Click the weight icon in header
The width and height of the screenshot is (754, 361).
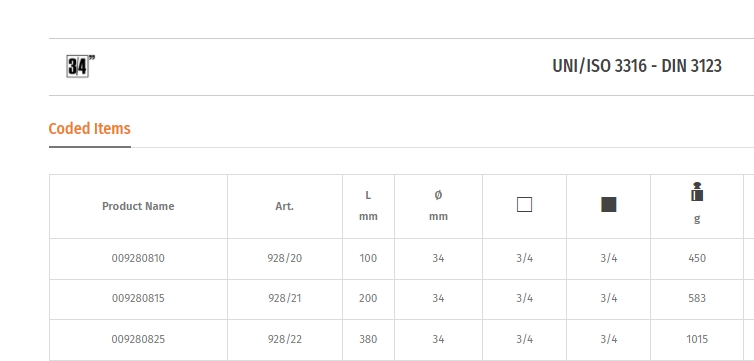pos(697,192)
